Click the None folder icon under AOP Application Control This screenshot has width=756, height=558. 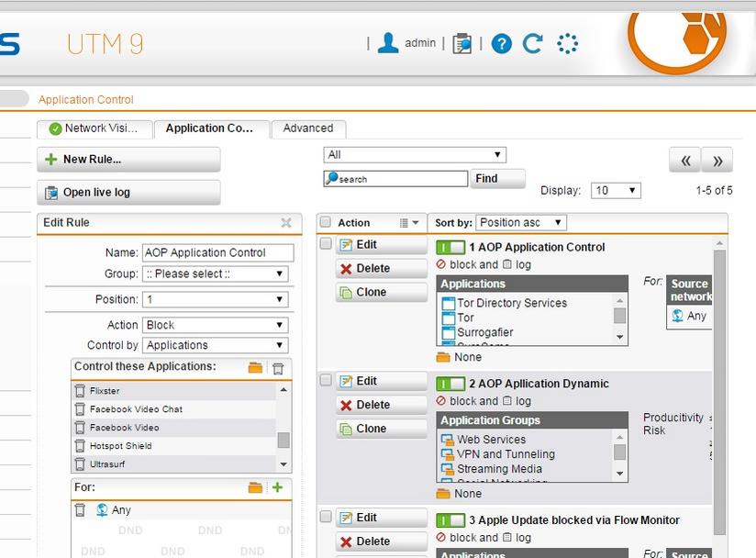tap(442, 357)
